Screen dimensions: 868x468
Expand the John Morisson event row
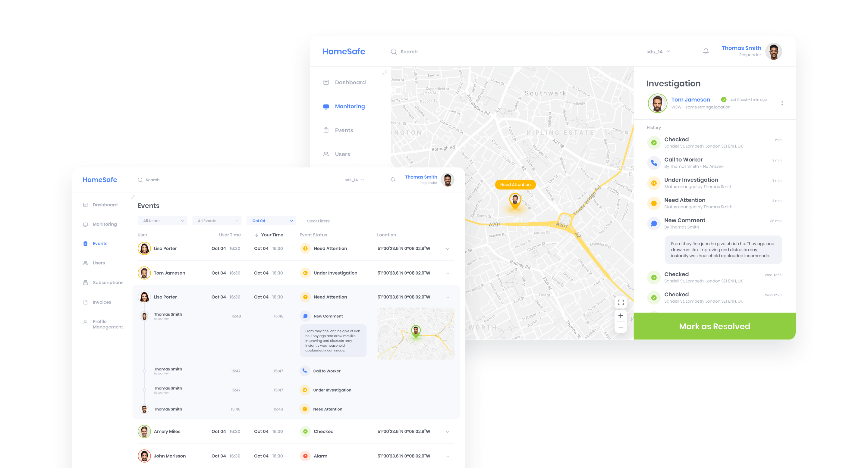[448, 456]
